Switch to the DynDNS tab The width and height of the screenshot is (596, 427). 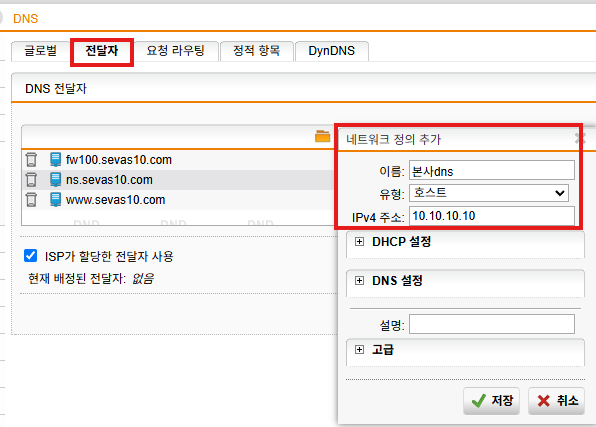331,51
